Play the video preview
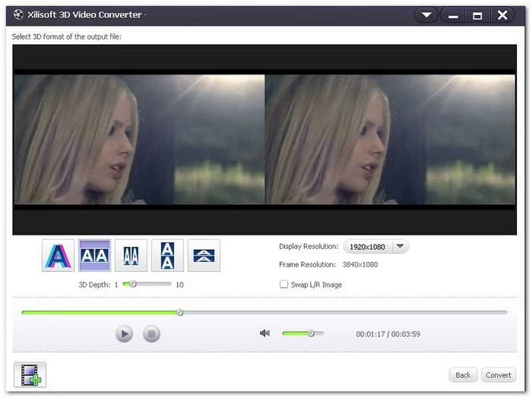This screenshot has height=398, width=532. 124,334
